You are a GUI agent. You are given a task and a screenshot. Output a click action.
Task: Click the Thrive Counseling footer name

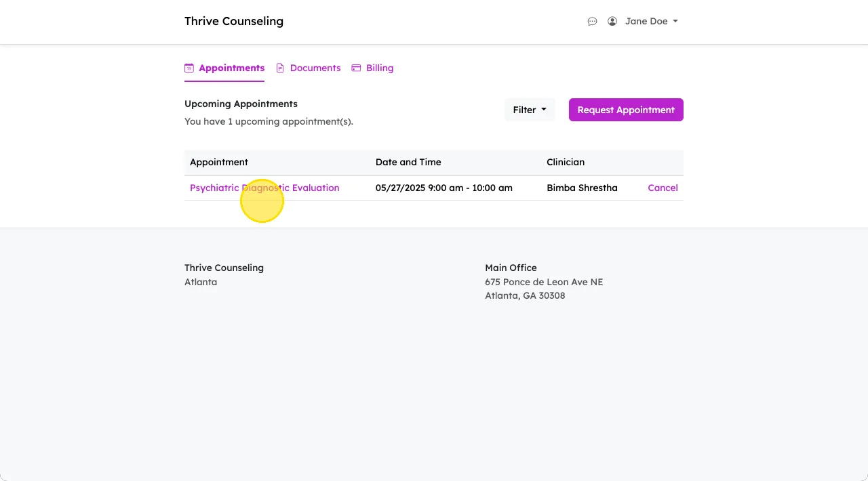[224, 268]
